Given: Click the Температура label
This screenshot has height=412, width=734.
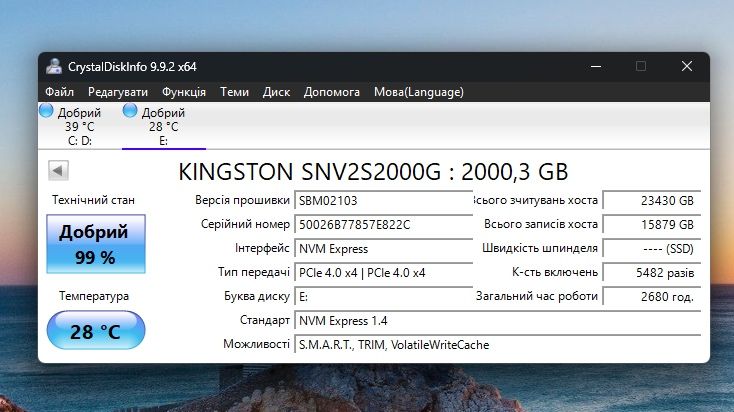Looking at the screenshot, I should pyautogui.click(x=94, y=296).
